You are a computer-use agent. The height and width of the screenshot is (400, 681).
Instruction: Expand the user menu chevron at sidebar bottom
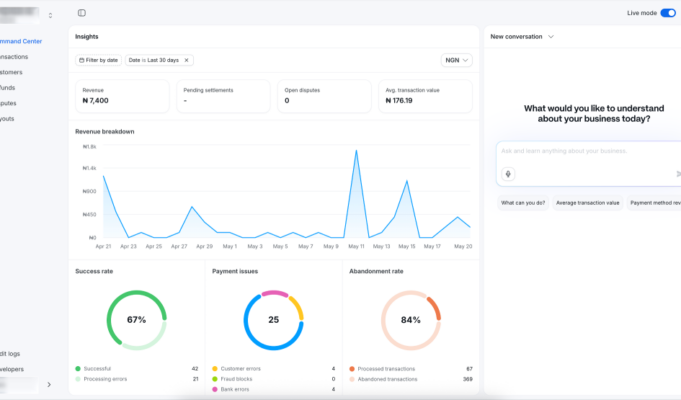(49, 384)
